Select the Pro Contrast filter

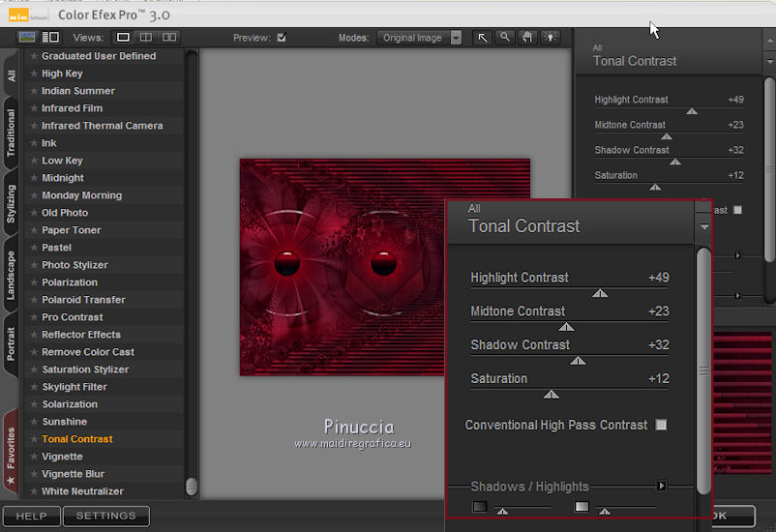click(x=73, y=317)
